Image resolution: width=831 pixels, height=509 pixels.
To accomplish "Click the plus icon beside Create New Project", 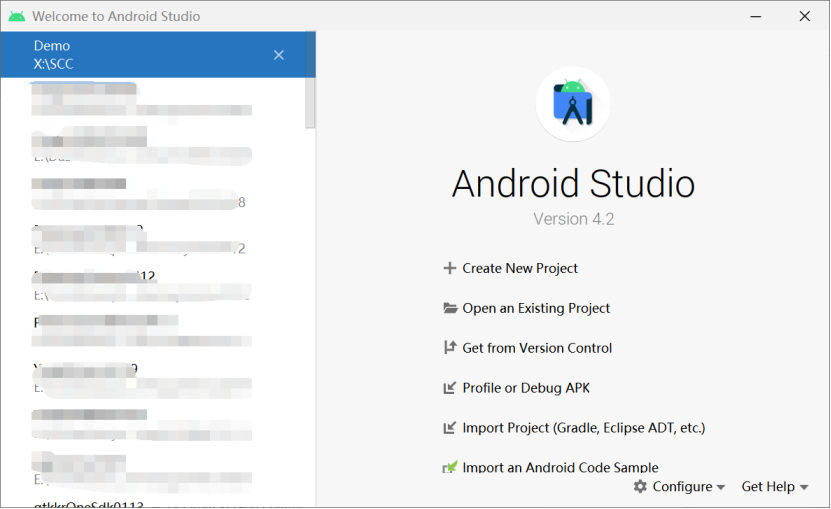I will point(449,268).
